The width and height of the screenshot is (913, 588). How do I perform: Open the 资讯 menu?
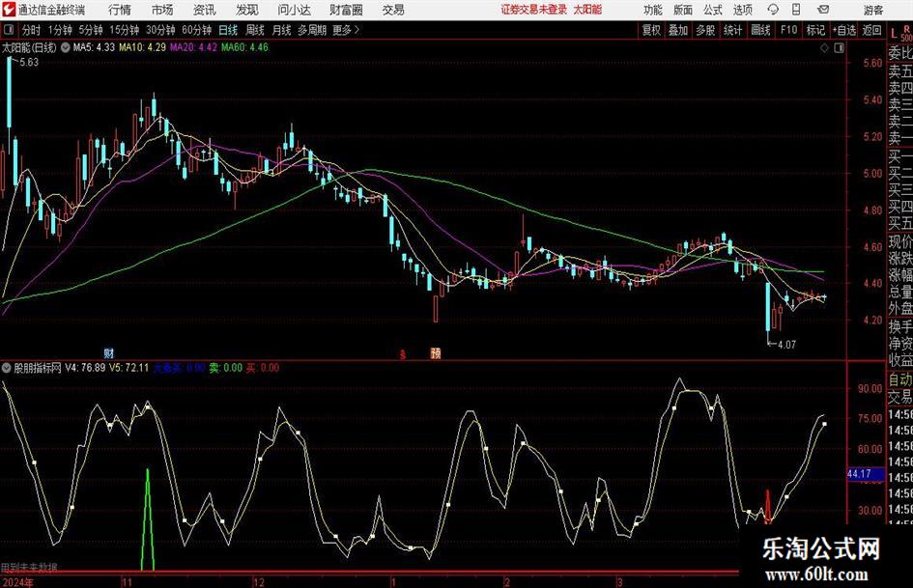coord(205,10)
